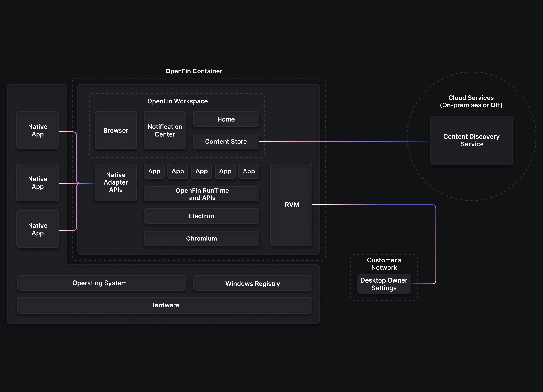Click the OpenFin Container title label
The height and width of the screenshot is (392, 543).
(194, 71)
